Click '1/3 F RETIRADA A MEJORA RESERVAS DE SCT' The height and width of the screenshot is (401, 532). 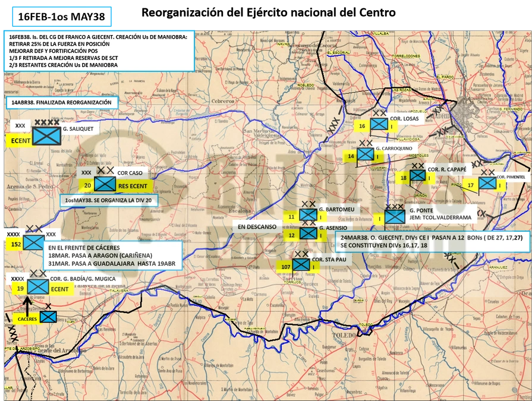click(x=64, y=58)
